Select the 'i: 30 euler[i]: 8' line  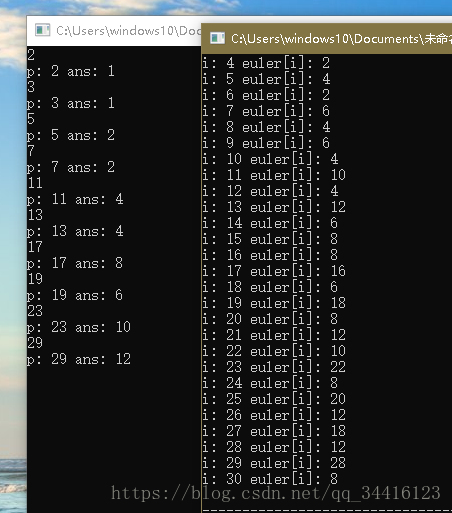pos(270,479)
